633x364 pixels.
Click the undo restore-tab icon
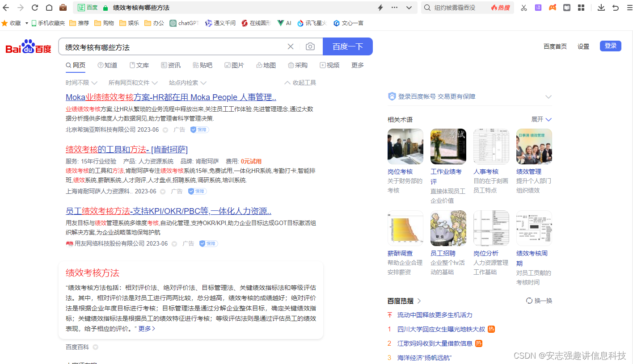click(616, 8)
